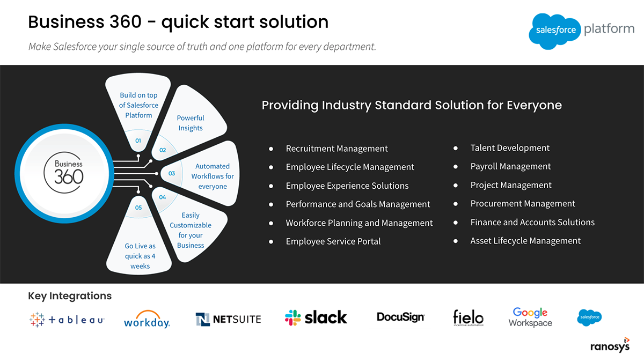Click the small Salesforce cloud integration logo
This screenshot has width=644, height=362.
tap(589, 317)
